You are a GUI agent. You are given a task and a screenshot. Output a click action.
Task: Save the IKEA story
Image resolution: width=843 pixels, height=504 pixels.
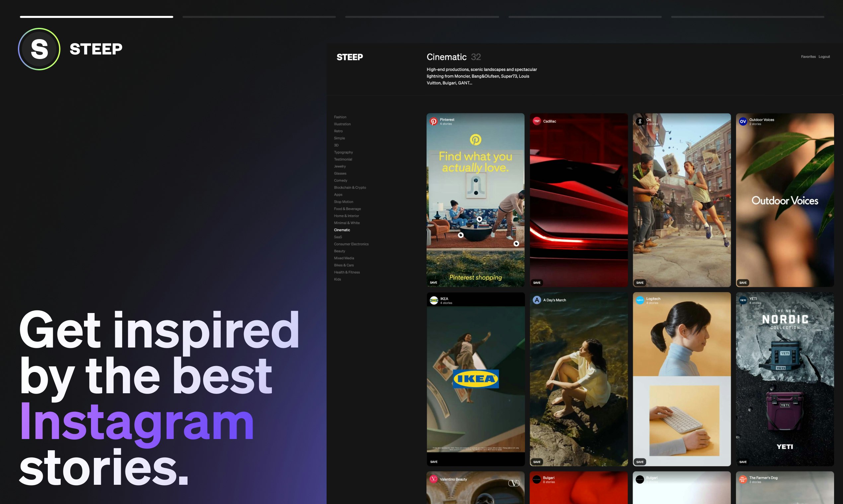point(434,462)
